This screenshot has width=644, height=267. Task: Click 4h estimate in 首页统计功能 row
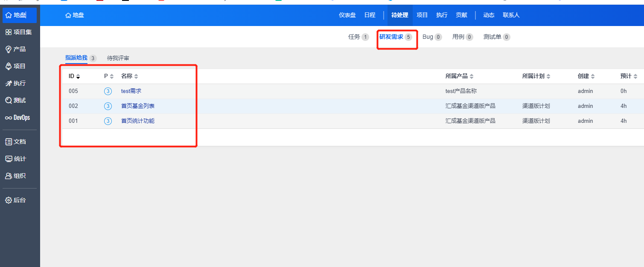(x=624, y=121)
